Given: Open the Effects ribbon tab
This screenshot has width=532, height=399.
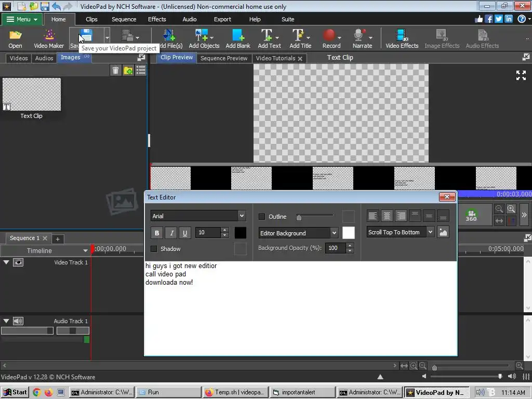Looking at the screenshot, I should click(x=157, y=19).
